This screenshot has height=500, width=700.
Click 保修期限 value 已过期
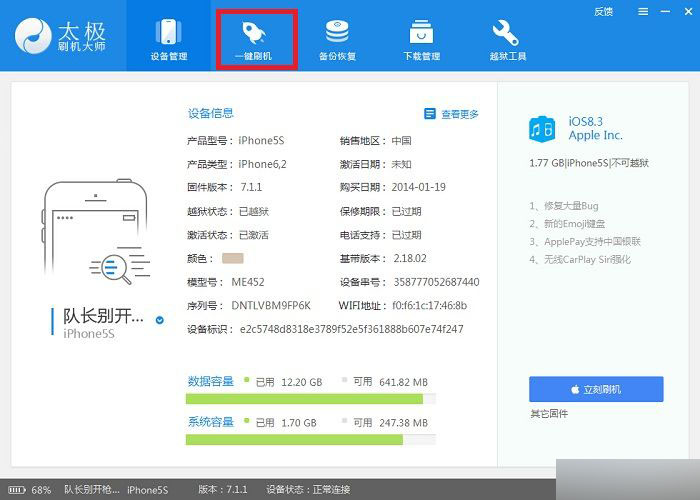click(x=406, y=211)
